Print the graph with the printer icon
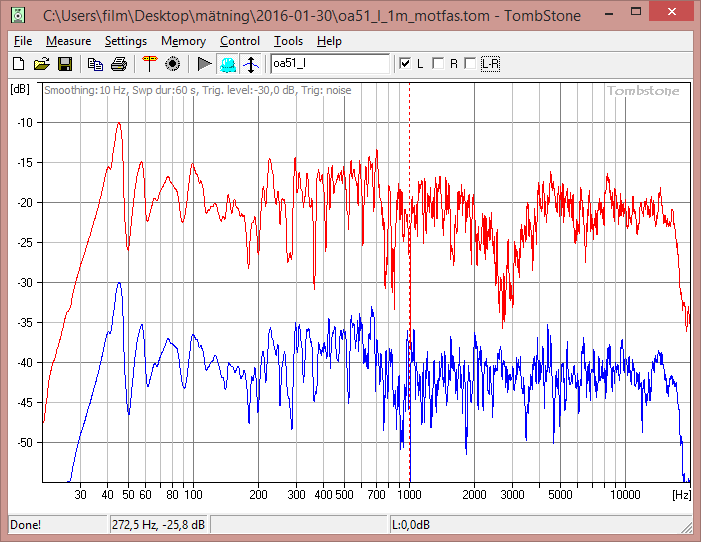 pyautogui.click(x=118, y=64)
